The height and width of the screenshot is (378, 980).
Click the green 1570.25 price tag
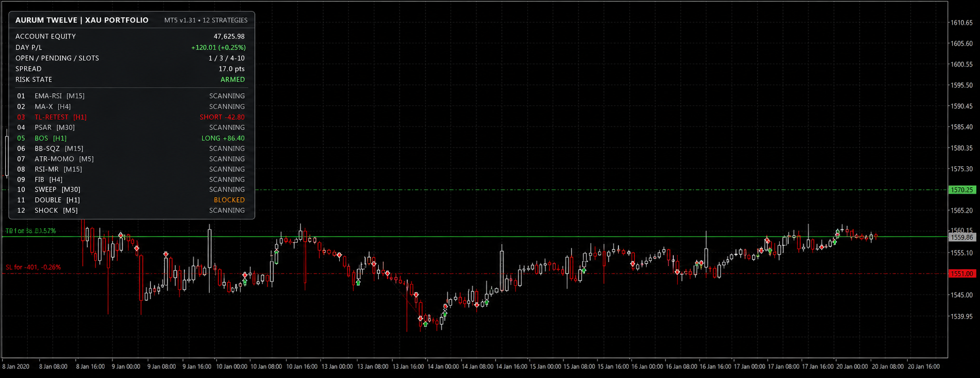point(962,190)
